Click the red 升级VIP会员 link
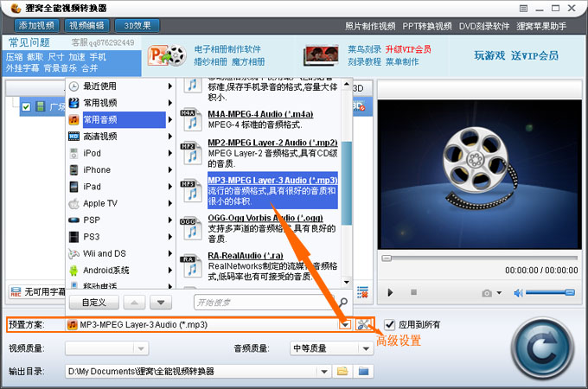The image size is (588, 389). [408, 49]
